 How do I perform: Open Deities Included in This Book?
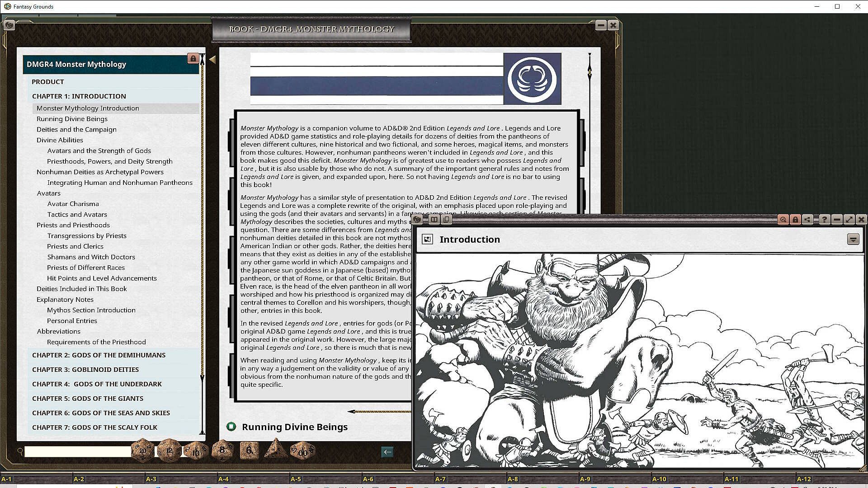(x=81, y=289)
